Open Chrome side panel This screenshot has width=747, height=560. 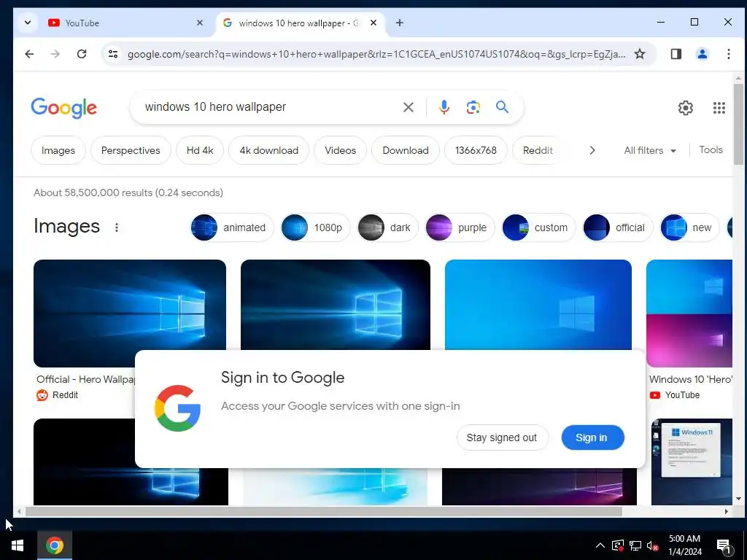tap(676, 54)
